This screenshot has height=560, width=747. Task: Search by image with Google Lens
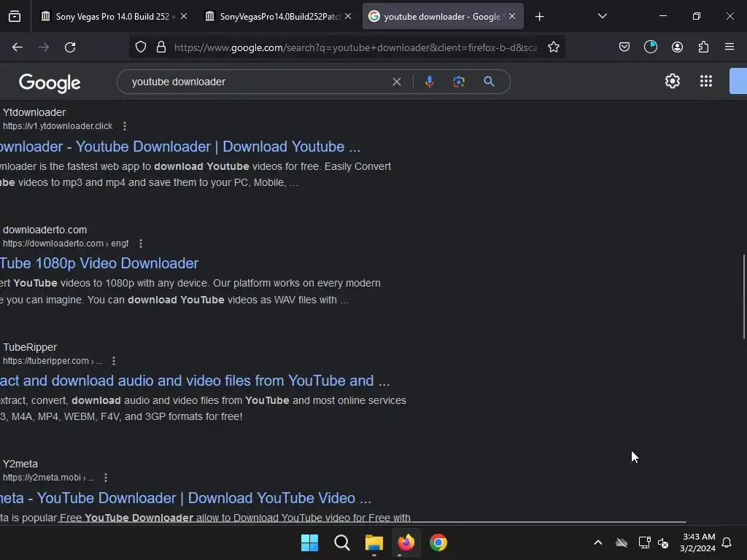coord(459,82)
